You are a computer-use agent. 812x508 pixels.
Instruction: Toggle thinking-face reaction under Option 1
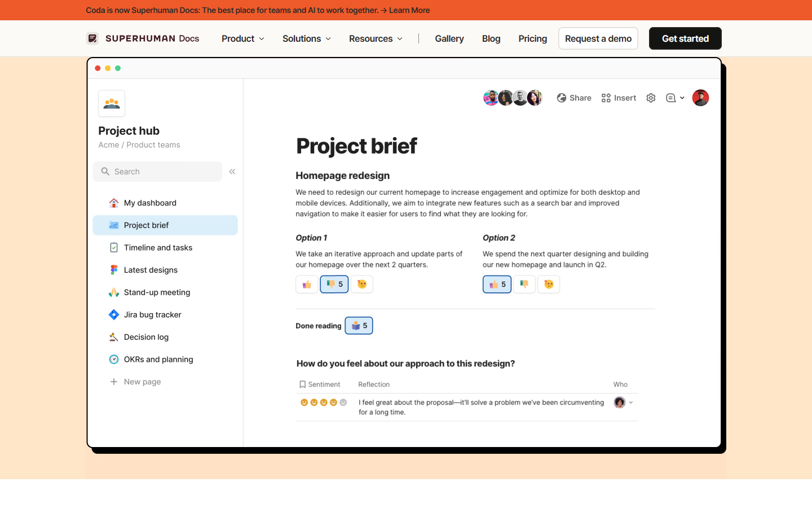coord(362,284)
